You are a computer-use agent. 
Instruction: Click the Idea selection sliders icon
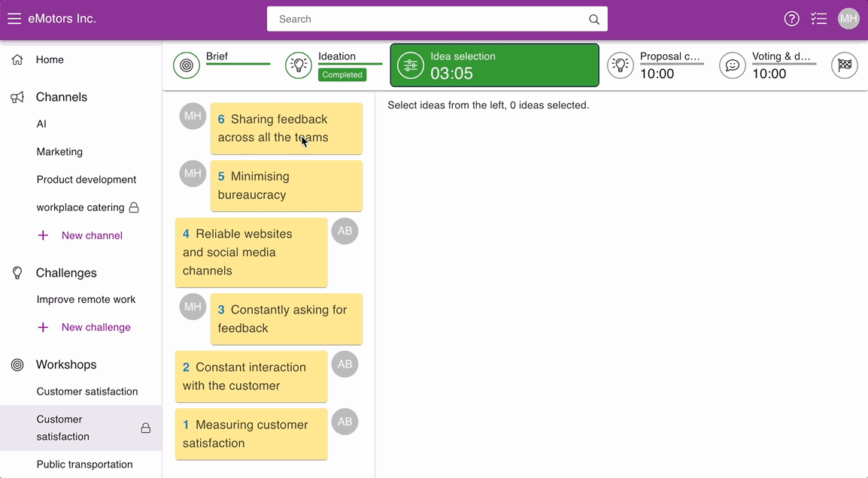(411, 65)
